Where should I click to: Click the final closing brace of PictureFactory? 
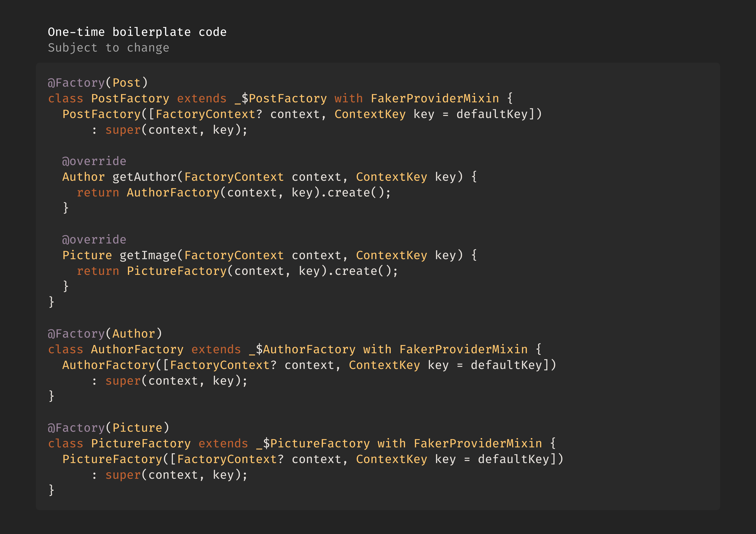pos(51,490)
